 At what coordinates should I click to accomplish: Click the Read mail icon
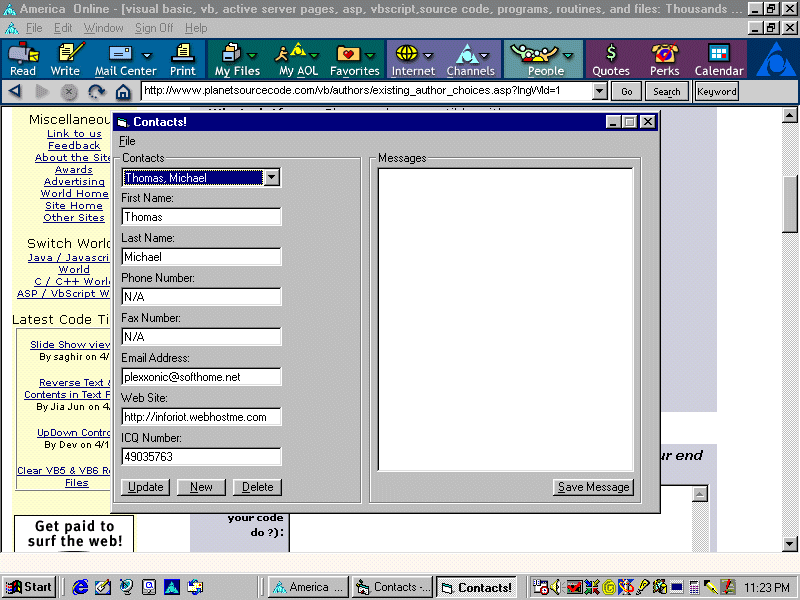(22, 59)
